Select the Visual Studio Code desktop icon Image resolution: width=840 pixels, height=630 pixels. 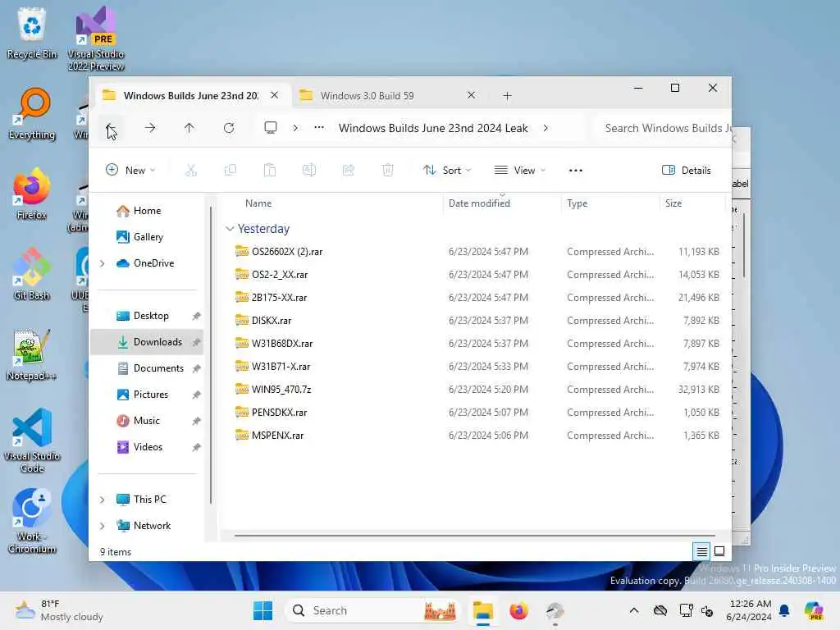[32, 441]
